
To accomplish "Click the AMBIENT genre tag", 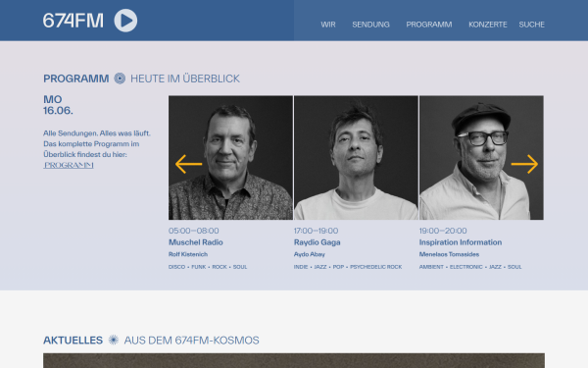I will (x=431, y=267).
